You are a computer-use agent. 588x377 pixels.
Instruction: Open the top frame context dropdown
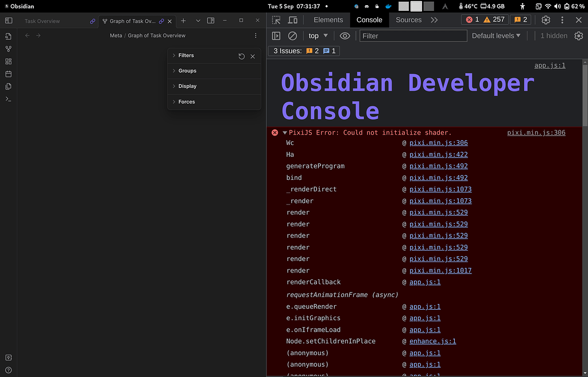click(x=318, y=36)
